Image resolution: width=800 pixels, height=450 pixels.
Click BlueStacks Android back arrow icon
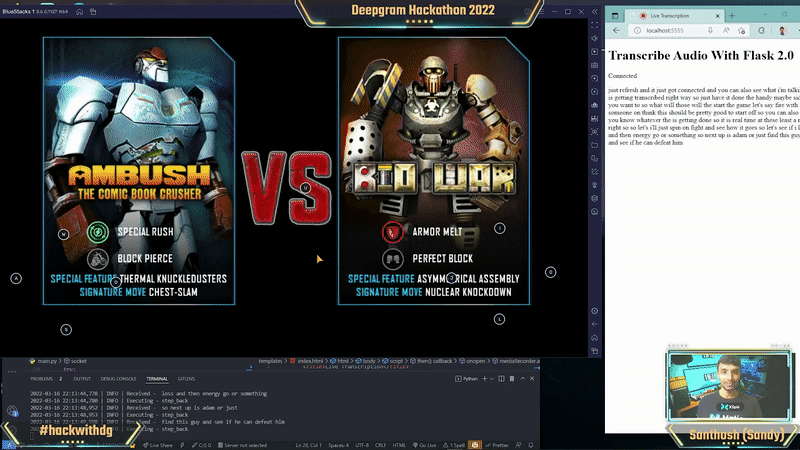coord(594,324)
